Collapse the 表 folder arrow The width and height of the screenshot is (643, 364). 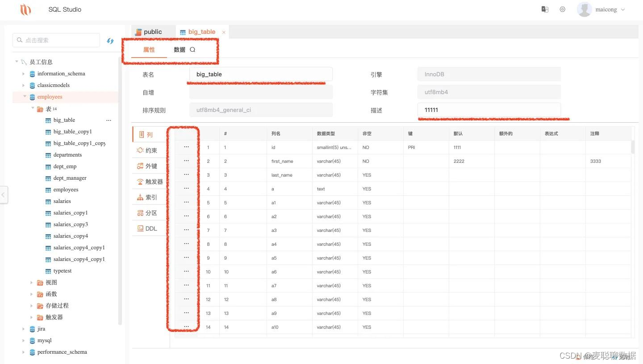(33, 108)
